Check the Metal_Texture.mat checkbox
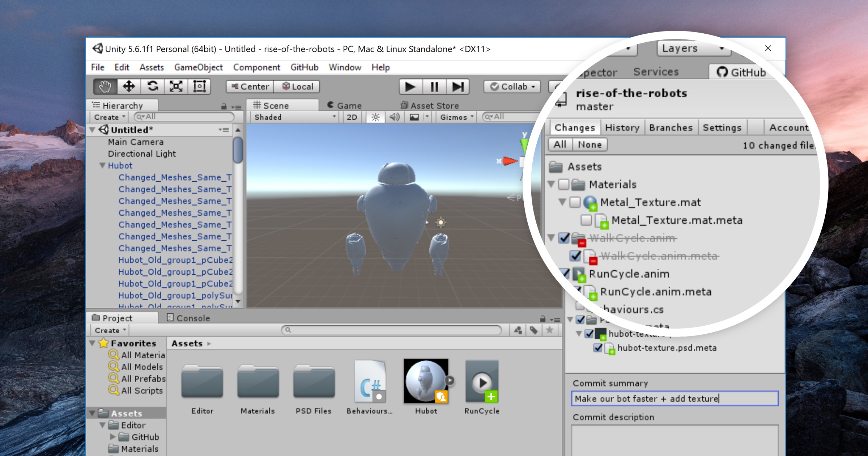This screenshot has height=456, width=868. (575, 202)
